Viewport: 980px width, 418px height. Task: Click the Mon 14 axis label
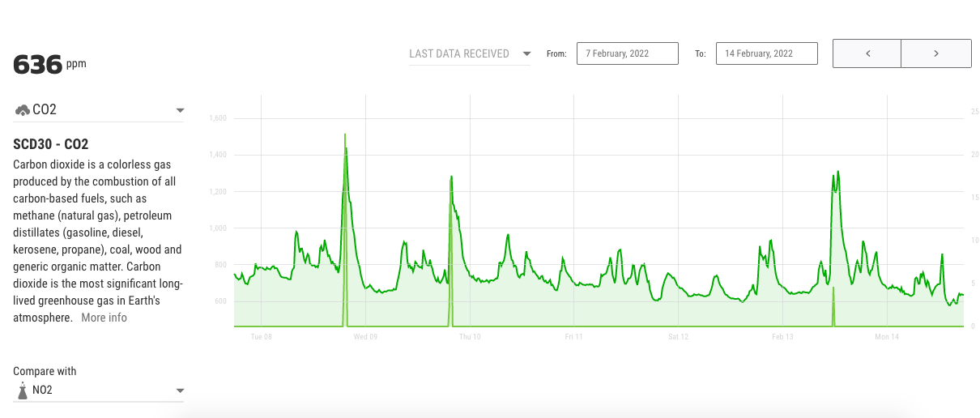pos(887,336)
